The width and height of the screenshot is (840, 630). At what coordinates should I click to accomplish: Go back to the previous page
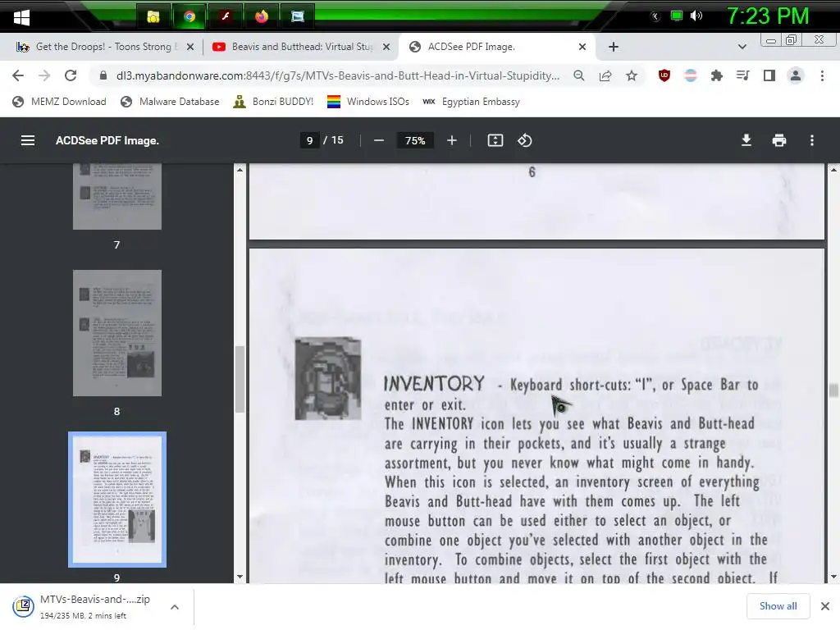pyautogui.click(x=18, y=75)
